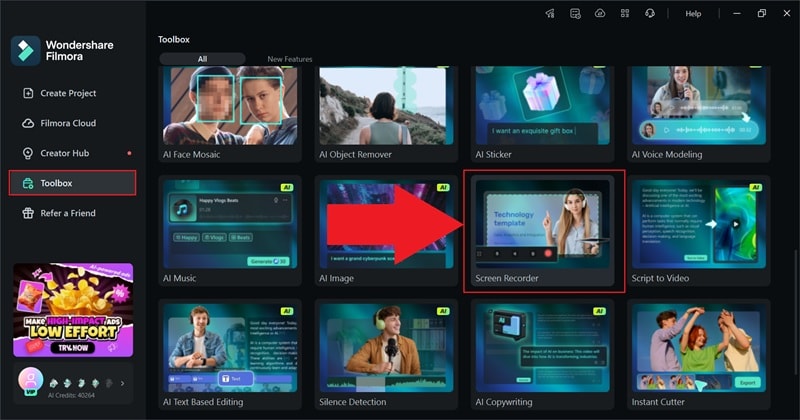Click the Create Project plus-file icon
800x420 pixels.
coord(28,93)
